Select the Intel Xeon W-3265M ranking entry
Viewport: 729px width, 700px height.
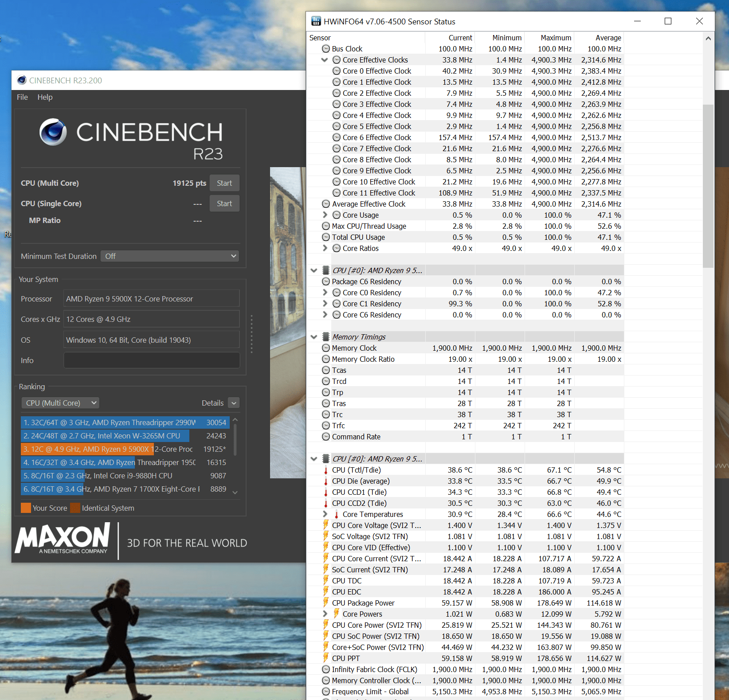click(125, 436)
